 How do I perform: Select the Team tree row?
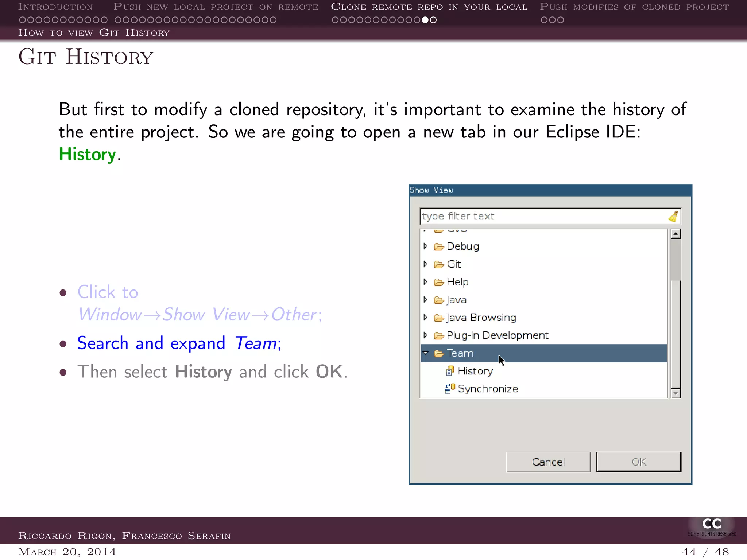tap(544, 353)
